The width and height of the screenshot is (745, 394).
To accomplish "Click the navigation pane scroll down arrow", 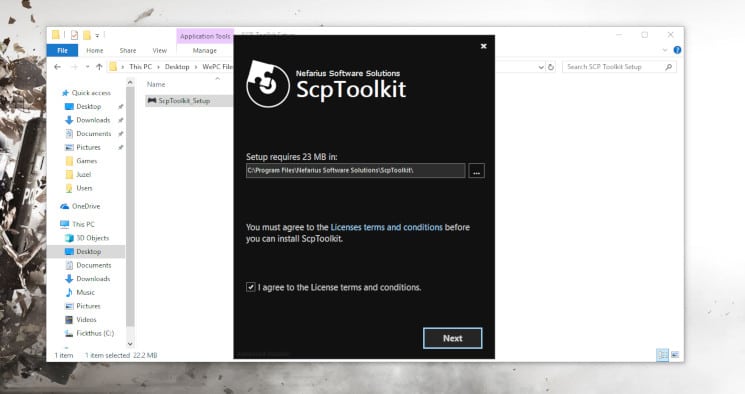I will tap(130, 344).
